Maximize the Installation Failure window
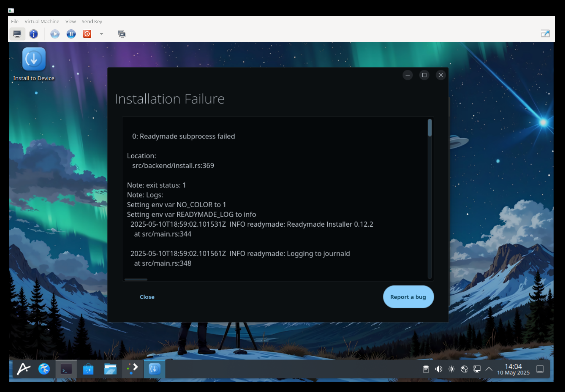 (x=424, y=75)
